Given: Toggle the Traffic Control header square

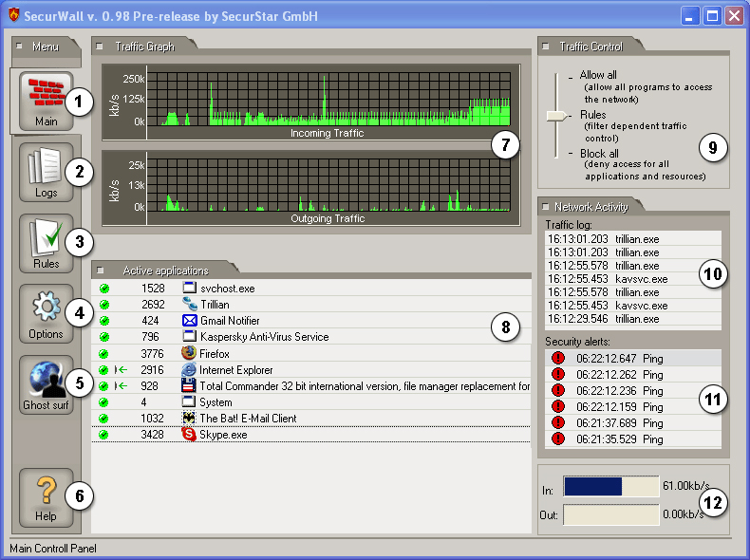Looking at the screenshot, I should (x=546, y=46).
